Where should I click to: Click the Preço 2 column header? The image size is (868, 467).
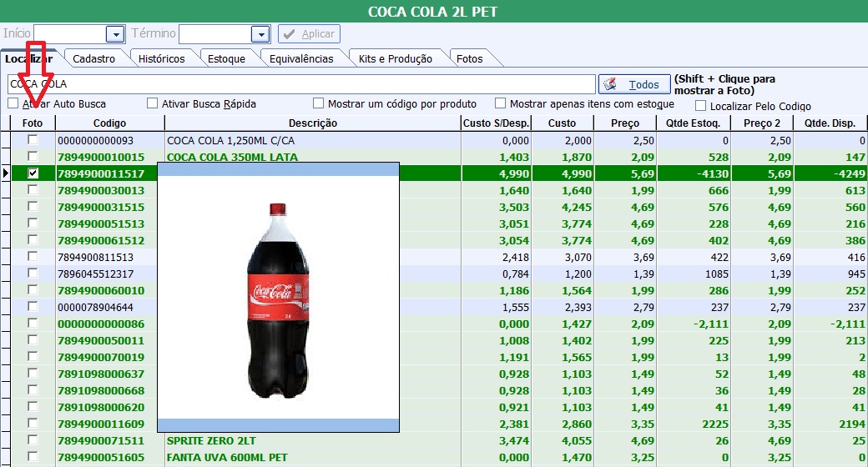(762, 123)
